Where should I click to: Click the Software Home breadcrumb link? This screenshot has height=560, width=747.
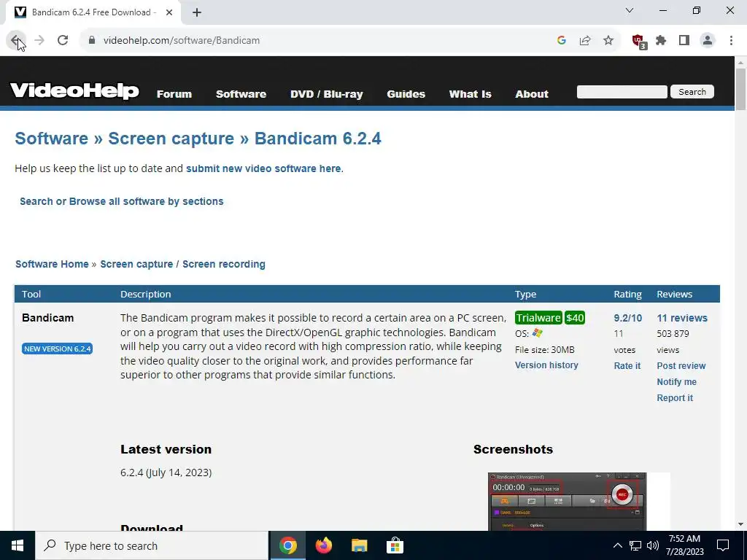pos(52,264)
